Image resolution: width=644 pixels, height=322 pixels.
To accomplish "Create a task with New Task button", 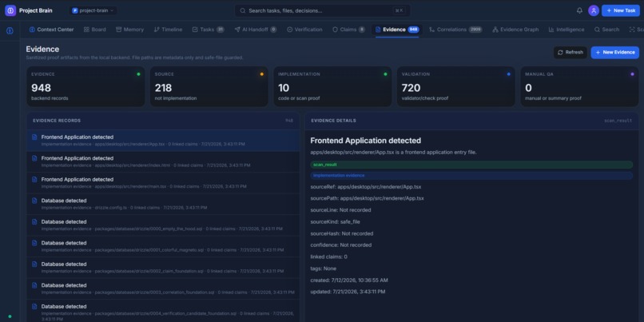I will [621, 10].
